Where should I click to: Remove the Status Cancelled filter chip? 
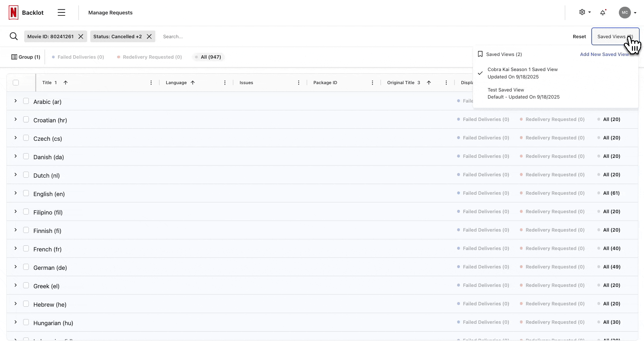[x=149, y=37]
